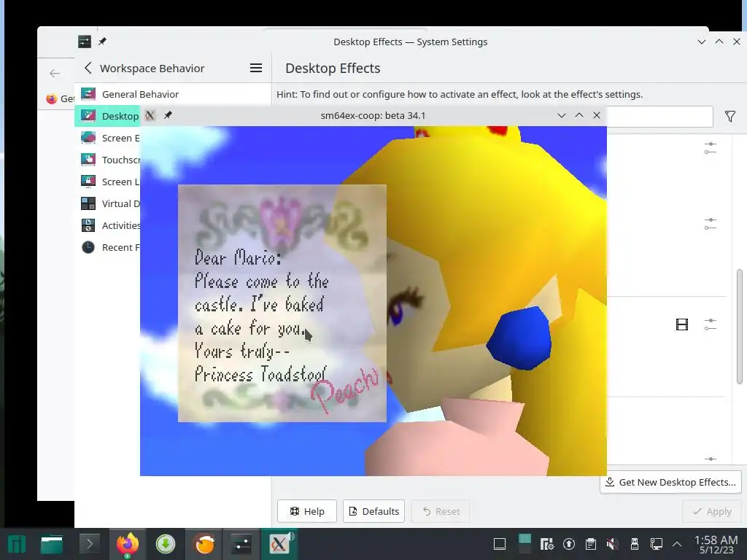Open the hamburger menu in Workspace Behavior header
This screenshot has height=560, width=747.
point(256,68)
